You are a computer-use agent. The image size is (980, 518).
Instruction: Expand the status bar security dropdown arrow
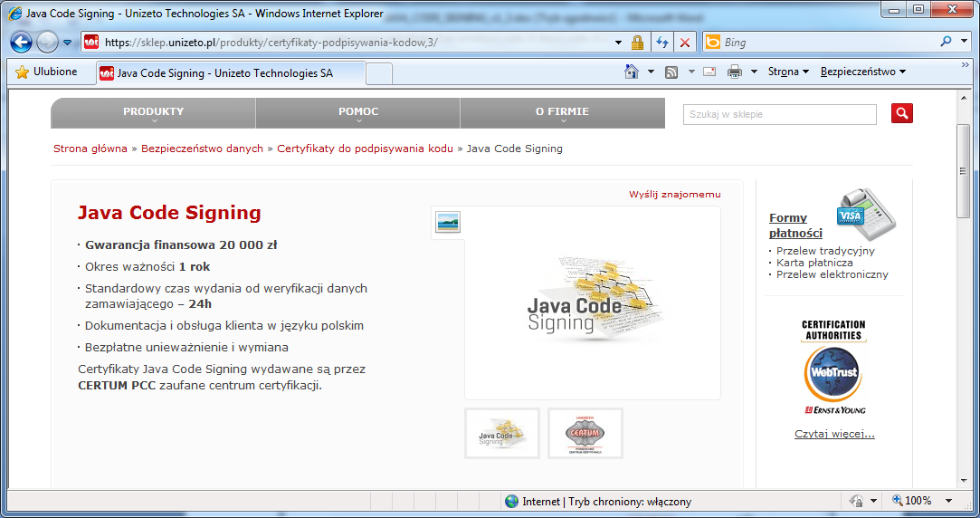(x=874, y=501)
